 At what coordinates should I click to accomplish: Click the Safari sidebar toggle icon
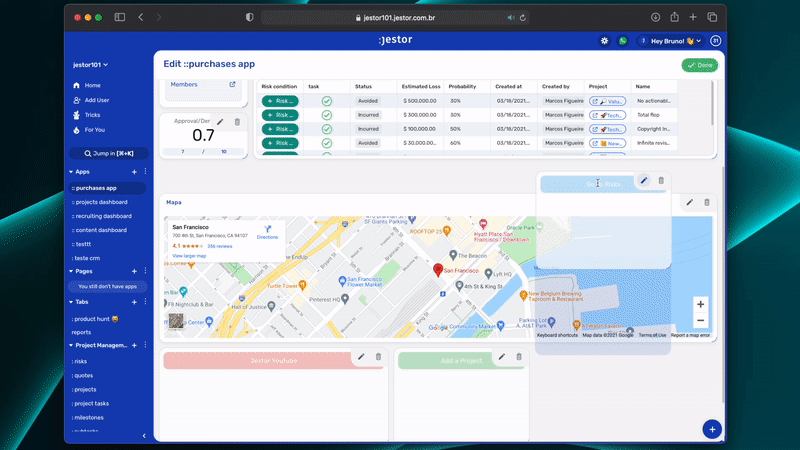120,17
